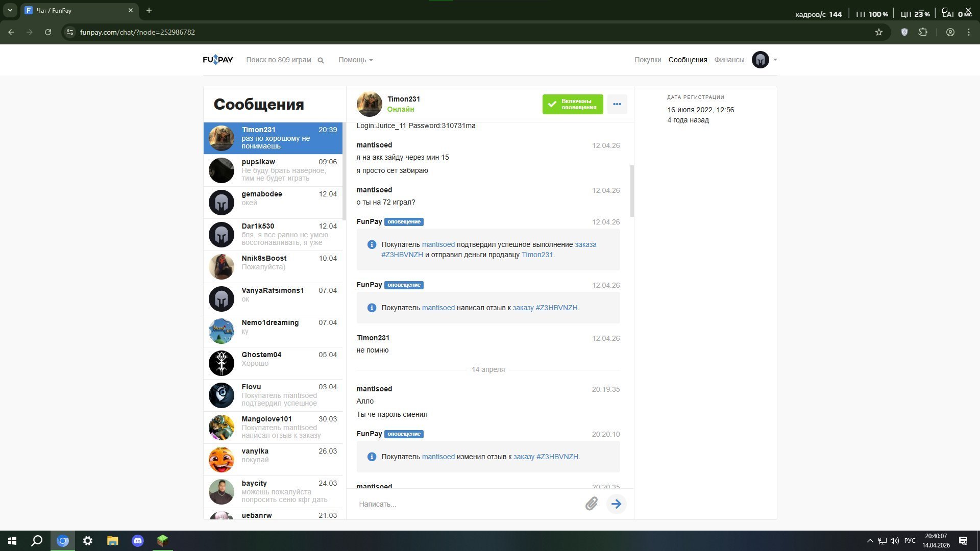The width and height of the screenshot is (980, 551).
Task: Click the paperclip attach file icon
Action: point(591,504)
